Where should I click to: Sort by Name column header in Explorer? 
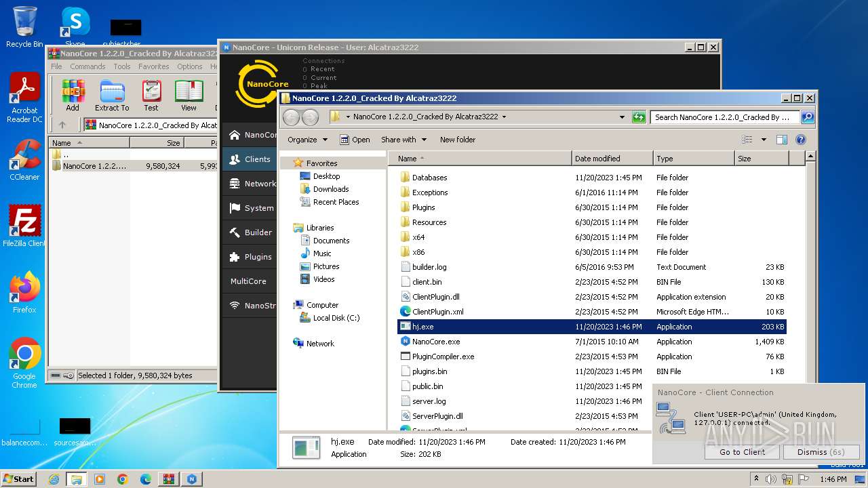tap(480, 159)
